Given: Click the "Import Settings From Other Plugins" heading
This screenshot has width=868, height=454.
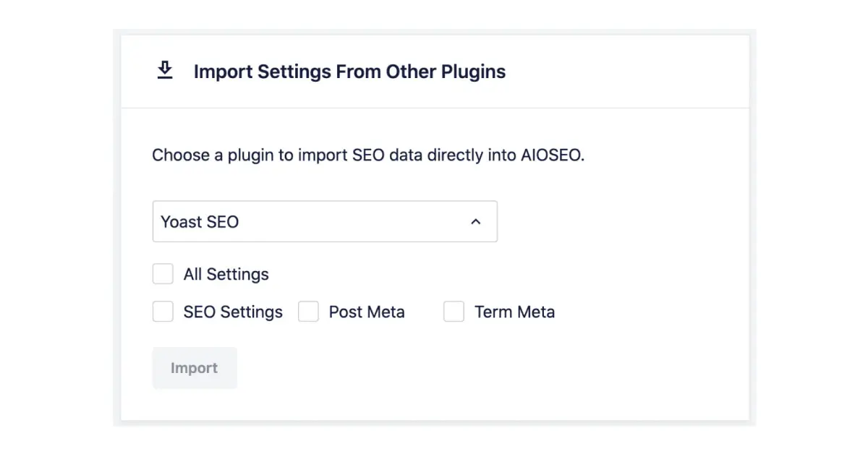Looking at the screenshot, I should tap(349, 72).
